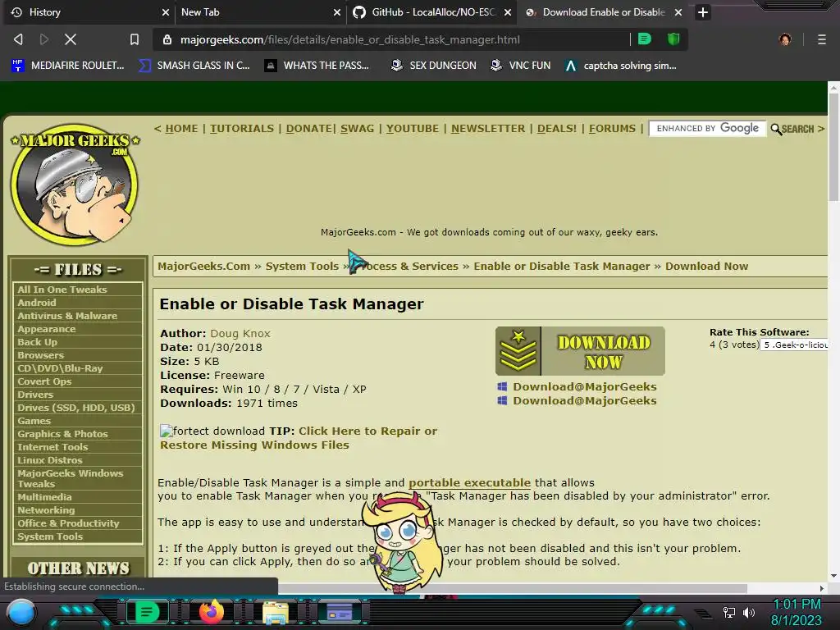
Task: Stop page loading with the X button
Action: click(71, 39)
